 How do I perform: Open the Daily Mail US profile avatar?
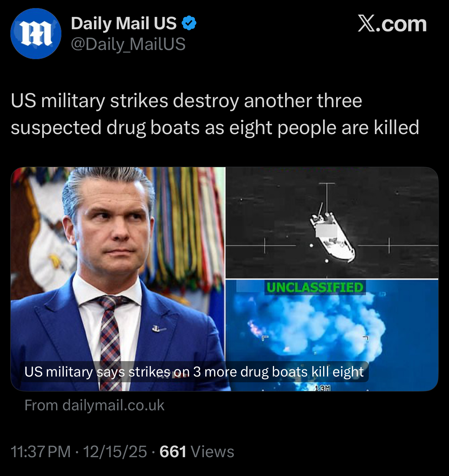[36, 33]
